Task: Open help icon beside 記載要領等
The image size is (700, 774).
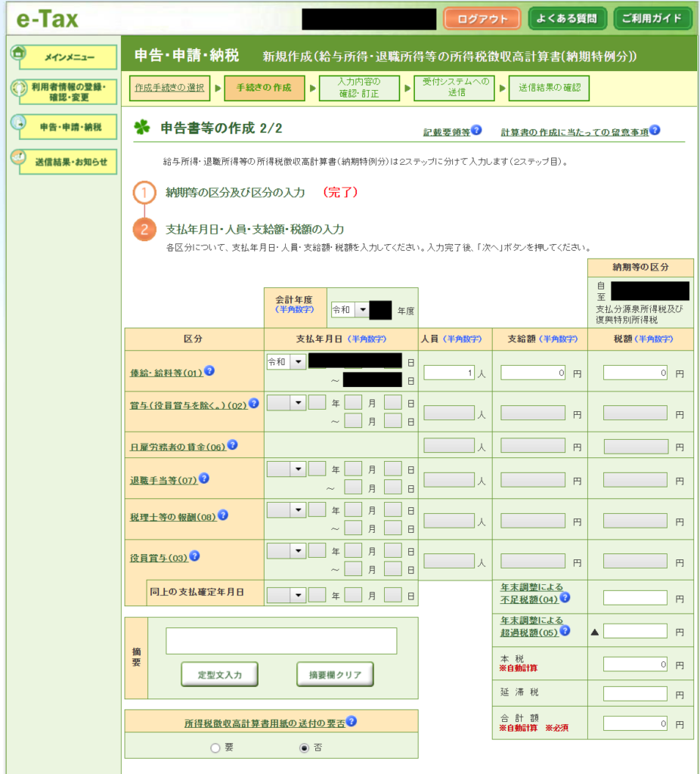Action: pyautogui.click(x=476, y=130)
